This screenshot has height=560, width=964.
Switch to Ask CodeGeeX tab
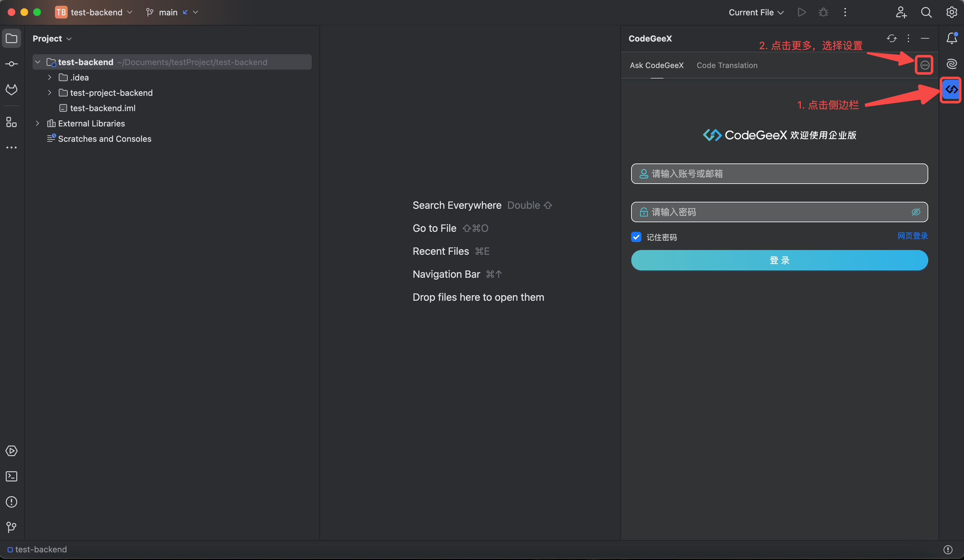(657, 65)
